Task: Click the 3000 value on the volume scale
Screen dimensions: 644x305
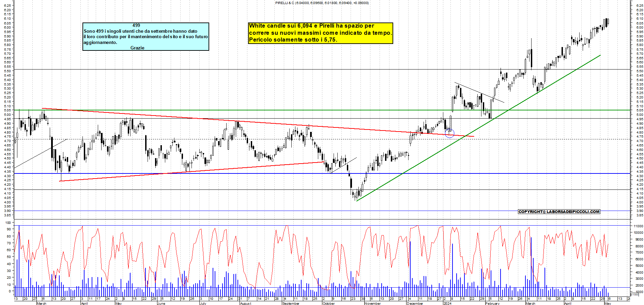Action: point(639,279)
